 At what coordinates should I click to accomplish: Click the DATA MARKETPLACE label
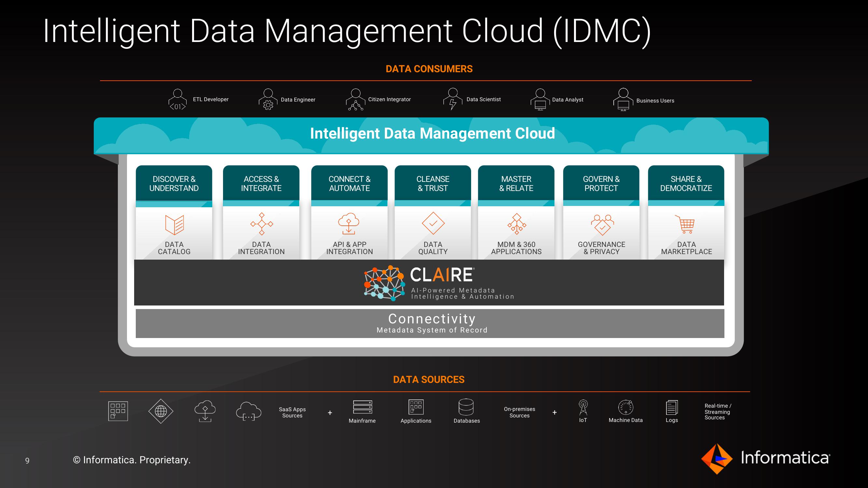click(x=686, y=248)
